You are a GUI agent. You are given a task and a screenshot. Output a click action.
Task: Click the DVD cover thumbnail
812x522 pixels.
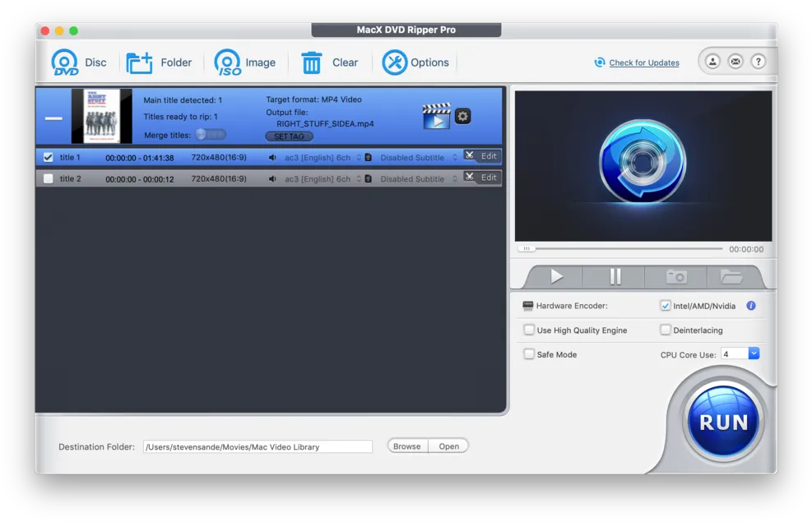(101, 116)
